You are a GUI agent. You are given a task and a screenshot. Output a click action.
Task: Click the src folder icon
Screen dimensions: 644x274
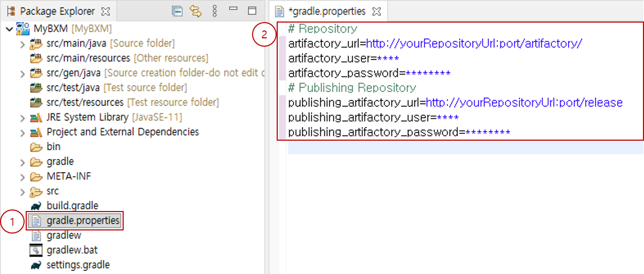36,191
